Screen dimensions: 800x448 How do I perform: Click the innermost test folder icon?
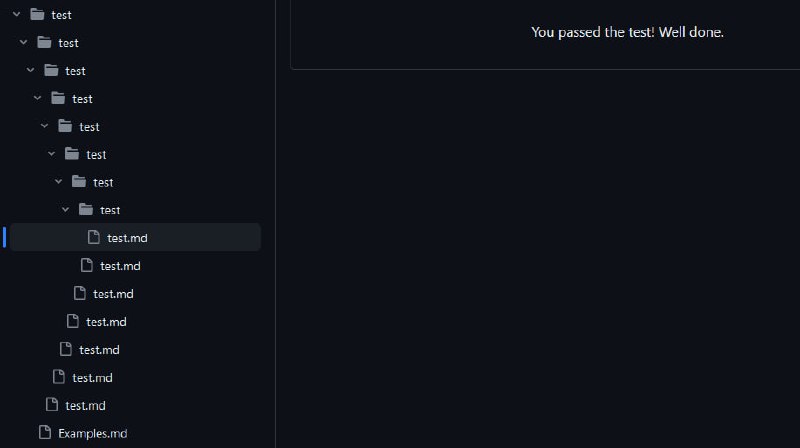pos(86,210)
